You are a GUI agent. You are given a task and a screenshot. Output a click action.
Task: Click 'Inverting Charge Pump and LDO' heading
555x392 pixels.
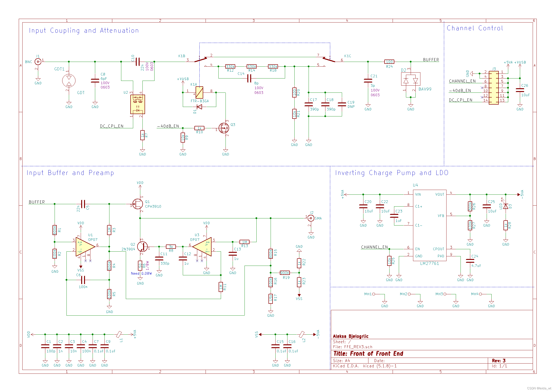[392, 173]
